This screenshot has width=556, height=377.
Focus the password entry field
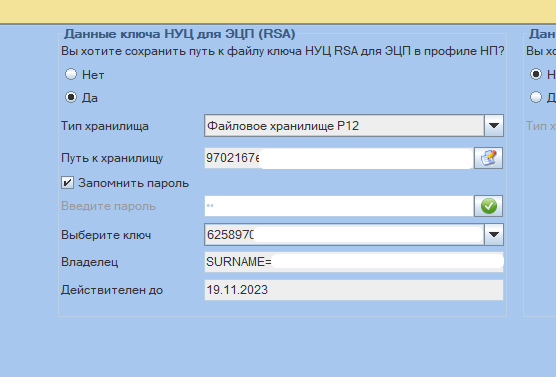(x=339, y=206)
